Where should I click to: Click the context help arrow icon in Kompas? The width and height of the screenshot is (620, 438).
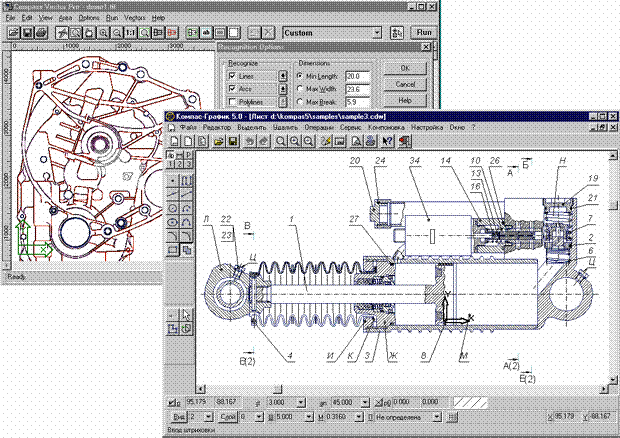(387, 142)
